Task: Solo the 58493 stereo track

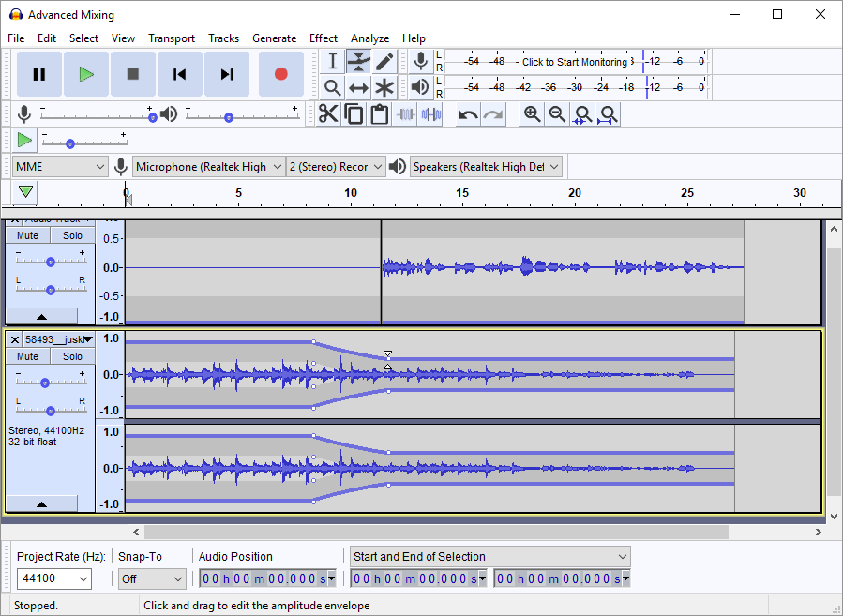Action: click(x=72, y=356)
